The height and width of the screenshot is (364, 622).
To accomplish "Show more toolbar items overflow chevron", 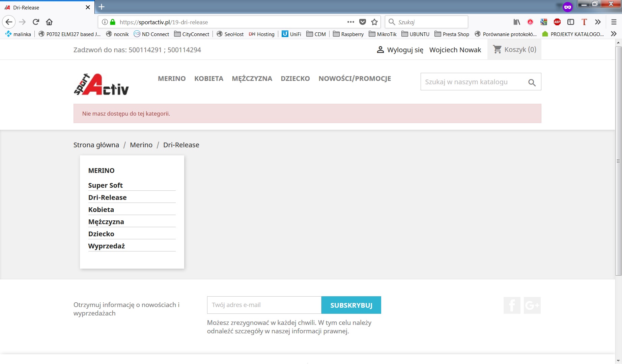I will click(598, 22).
